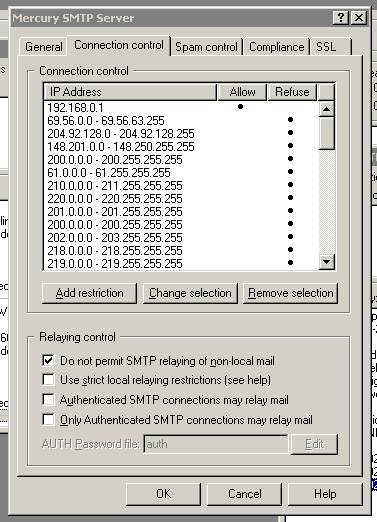
Task: Select the 218.0.0.0 - 218.255.255.255 entry
Action: click(x=181, y=250)
